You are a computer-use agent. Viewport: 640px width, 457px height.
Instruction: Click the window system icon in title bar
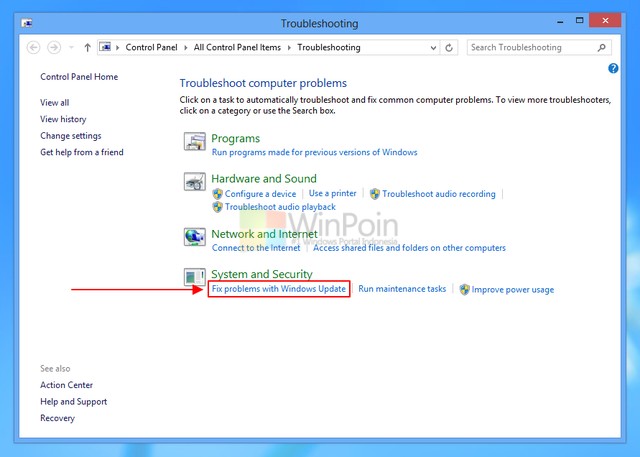tap(27, 23)
